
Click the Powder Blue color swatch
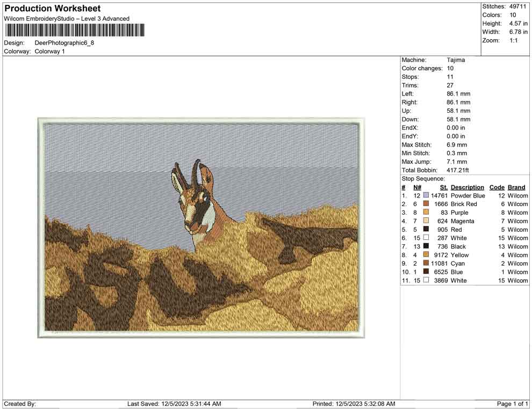click(426, 195)
